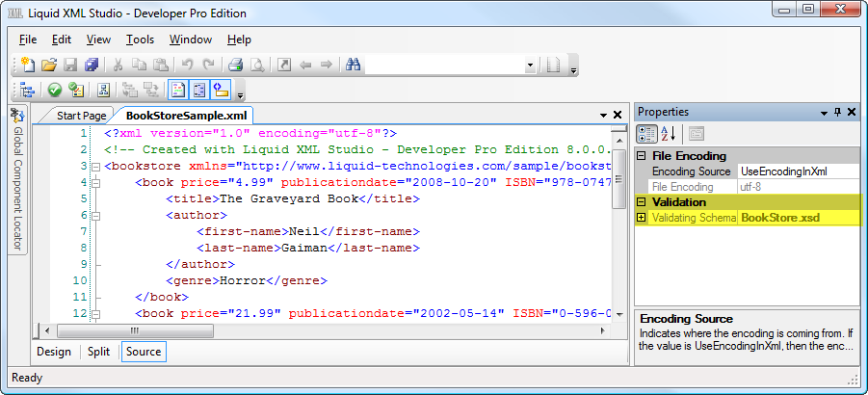This screenshot has height=395, width=868.
Task: Open the Global Component Locator icon
Action: tap(17, 116)
